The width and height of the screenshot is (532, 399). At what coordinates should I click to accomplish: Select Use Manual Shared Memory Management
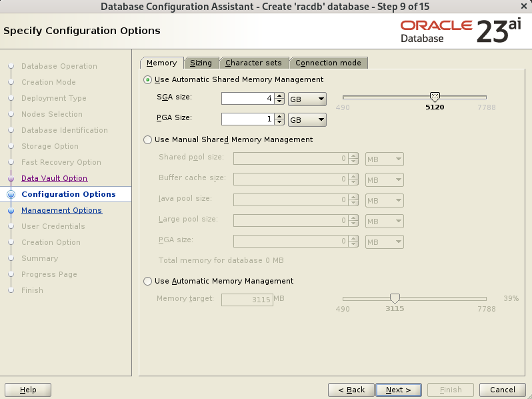point(147,140)
